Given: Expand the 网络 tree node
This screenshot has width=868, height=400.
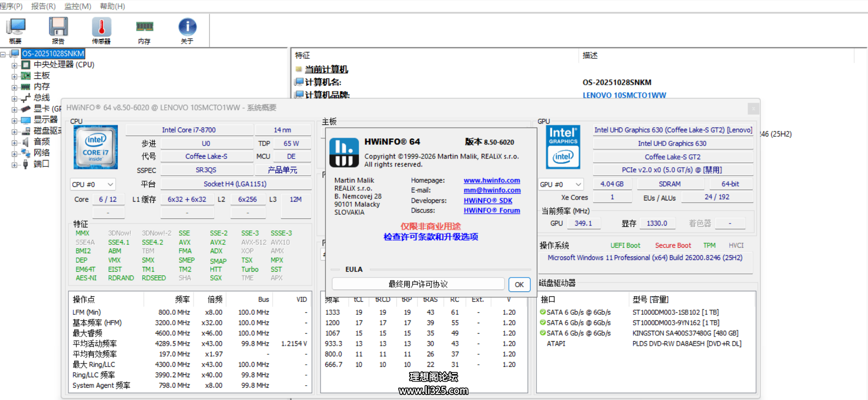Looking at the screenshot, I should click(x=14, y=154).
